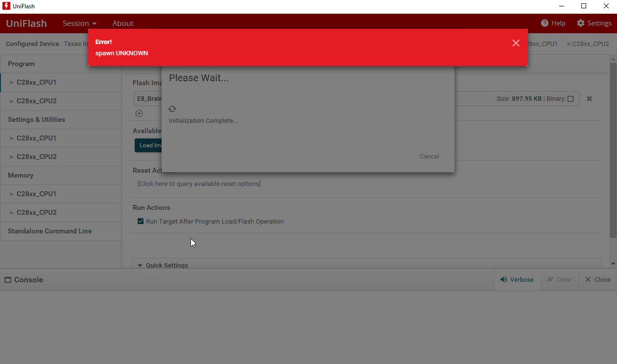Click the Load Image button
The height and width of the screenshot is (364, 617).
tap(148, 145)
